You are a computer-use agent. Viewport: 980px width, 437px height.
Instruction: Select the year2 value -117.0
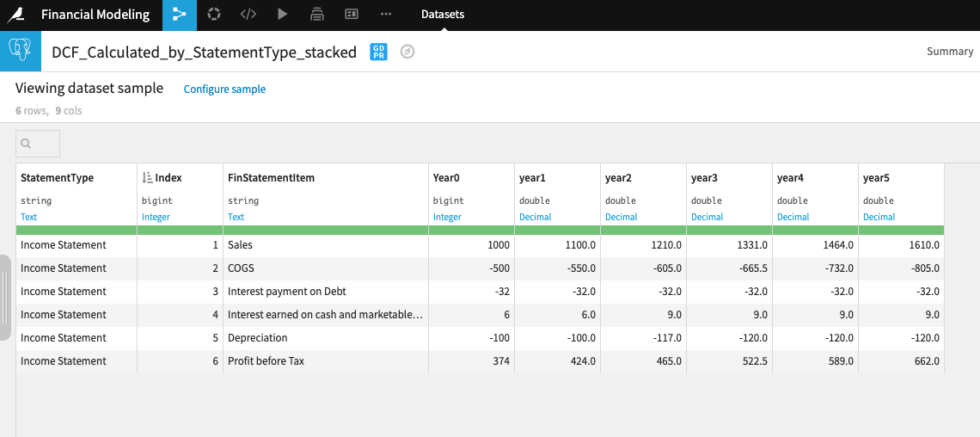(x=643, y=337)
